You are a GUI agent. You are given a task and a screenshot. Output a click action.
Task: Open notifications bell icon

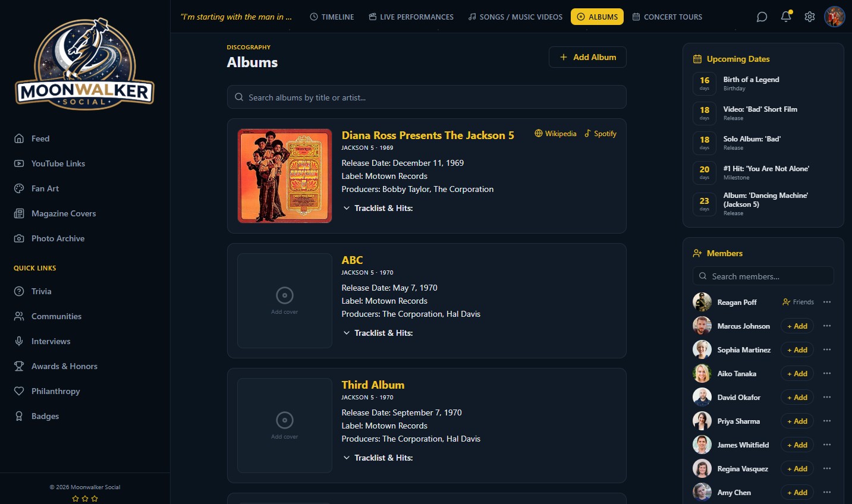coord(786,17)
